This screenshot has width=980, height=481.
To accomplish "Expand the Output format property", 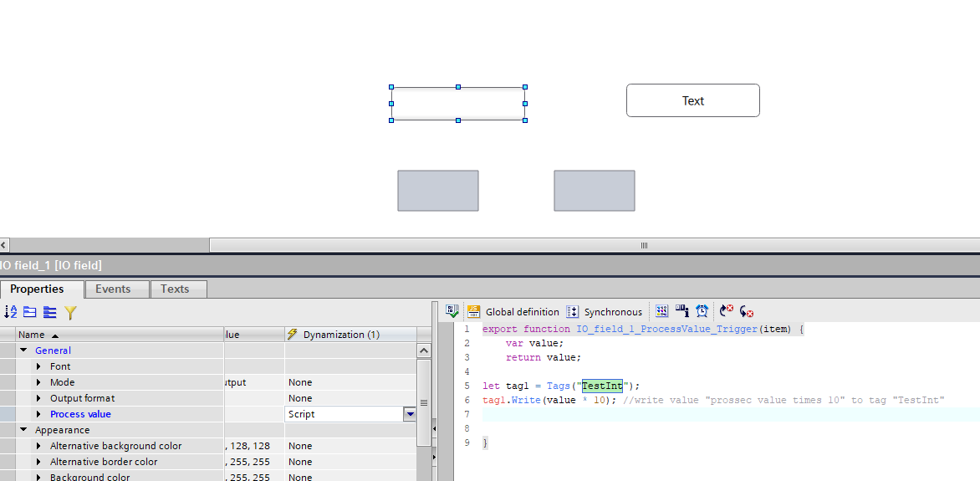I will coord(38,398).
